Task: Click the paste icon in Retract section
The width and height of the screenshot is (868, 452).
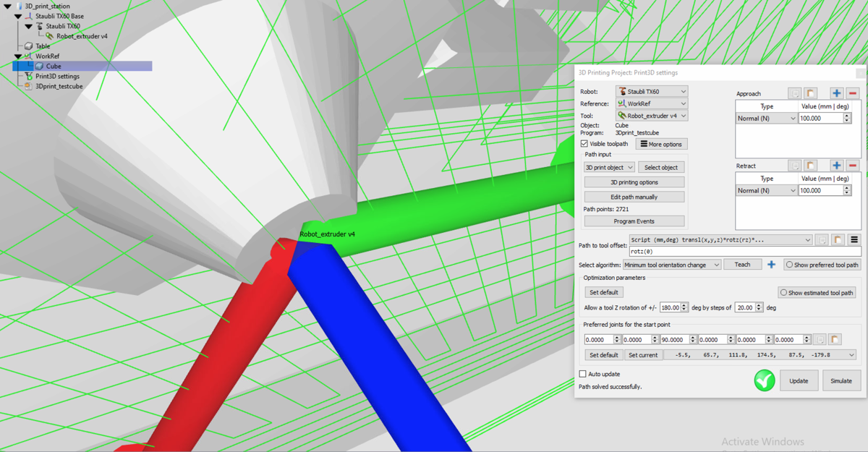Action: pos(811,166)
